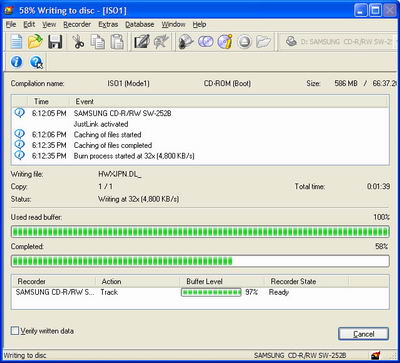Viewport: 400px width, 363px height.
Task: Open the Edit menu
Action: (x=29, y=24)
